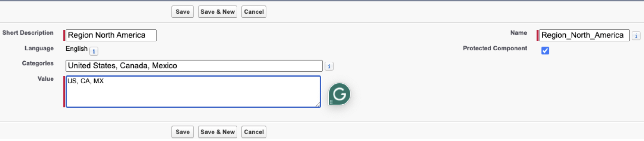Focus the Name field containing Region_North_America
This screenshot has width=644, height=141.
(584, 35)
